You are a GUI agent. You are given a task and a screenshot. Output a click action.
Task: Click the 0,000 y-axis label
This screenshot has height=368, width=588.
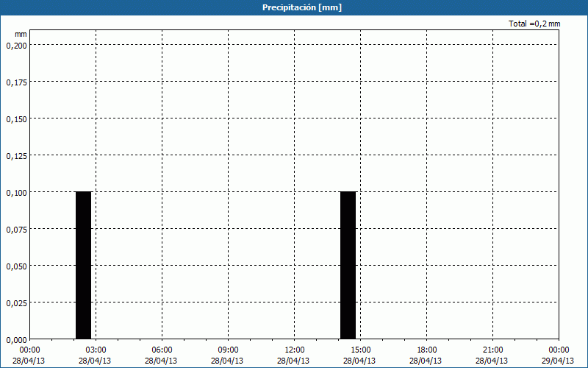(16, 340)
